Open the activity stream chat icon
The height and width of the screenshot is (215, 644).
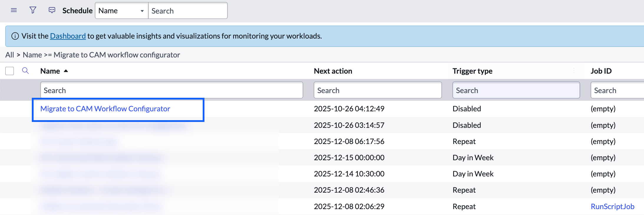[52, 10]
